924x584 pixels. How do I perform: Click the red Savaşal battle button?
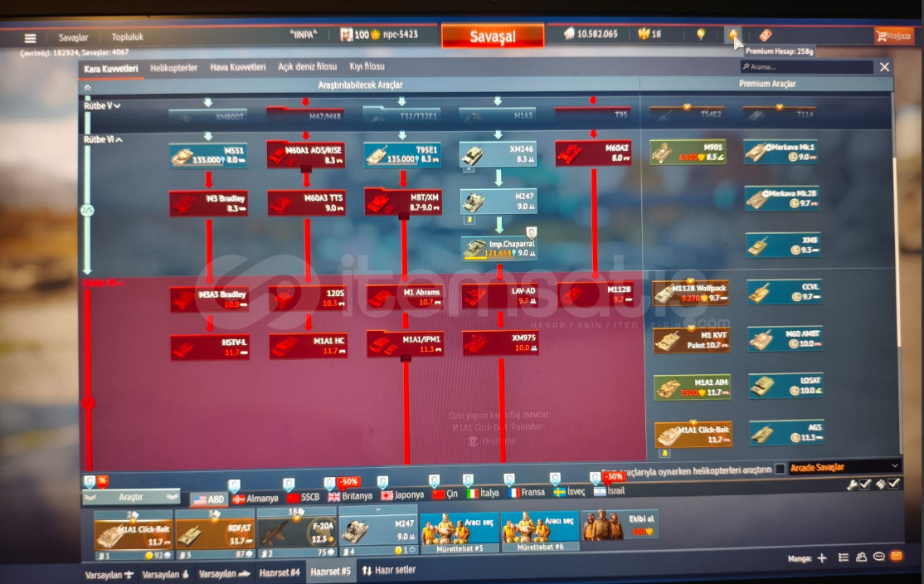[x=492, y=36]
